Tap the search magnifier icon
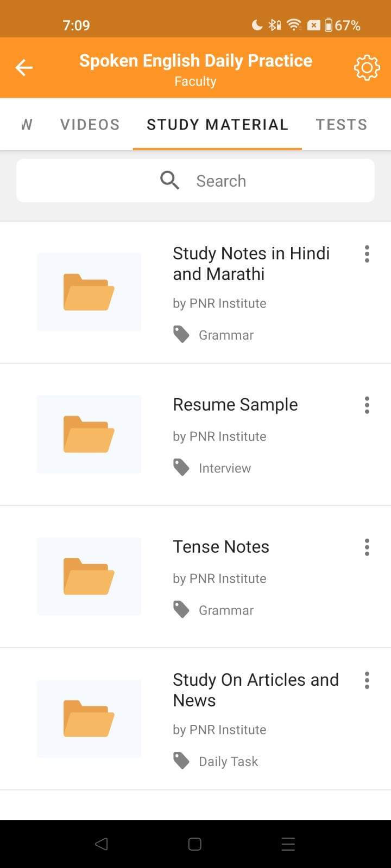This screenshot has height=868, width=391. tap(169, 180)
